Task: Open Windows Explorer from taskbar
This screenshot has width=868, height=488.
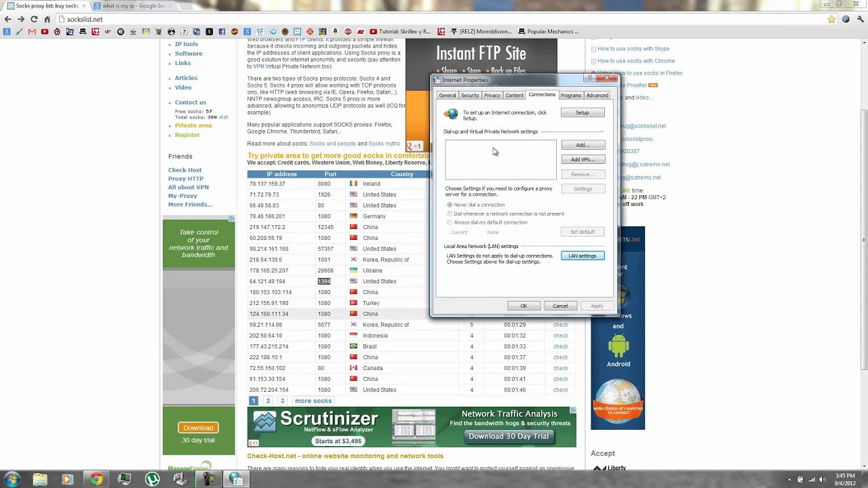Action: point(40,479)
